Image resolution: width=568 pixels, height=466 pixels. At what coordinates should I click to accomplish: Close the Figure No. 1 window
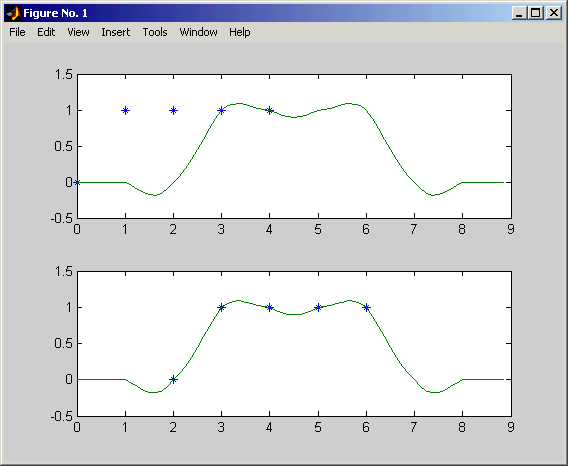click(x=554, y=13)
